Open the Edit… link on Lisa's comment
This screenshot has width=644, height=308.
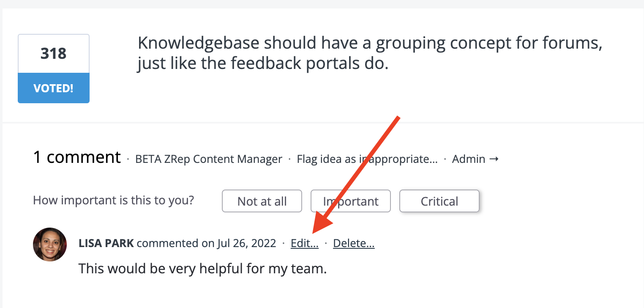pyautogui.click(x=305, y=243)
